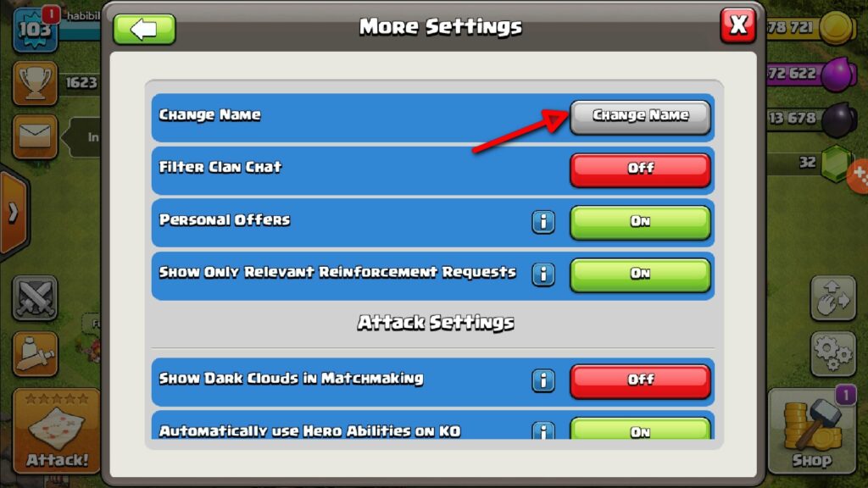Show info for Show Dark Clouds in Matchmaking
This screenshot has width=868, height=488.
click(x=543, y=380)
